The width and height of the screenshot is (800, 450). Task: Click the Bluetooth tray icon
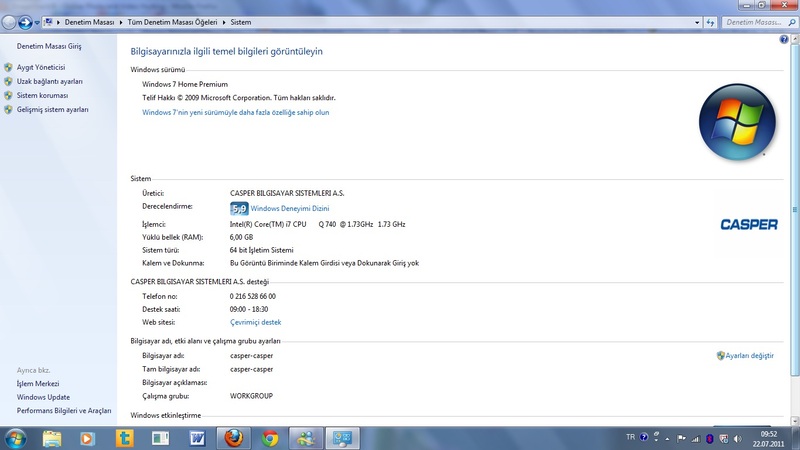710,438
